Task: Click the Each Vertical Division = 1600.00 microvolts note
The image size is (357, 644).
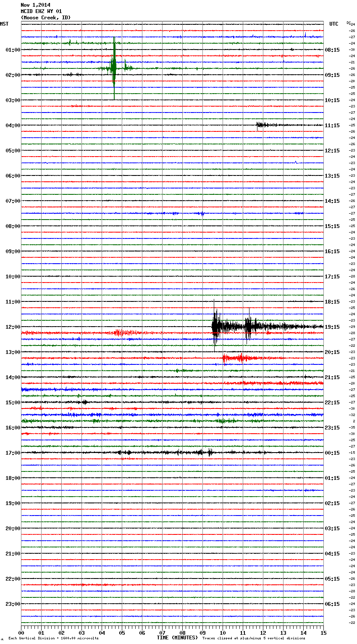Action: coord(53,639)
